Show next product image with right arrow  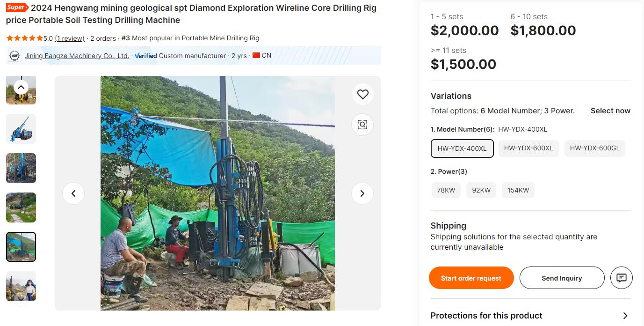point(362,193)
